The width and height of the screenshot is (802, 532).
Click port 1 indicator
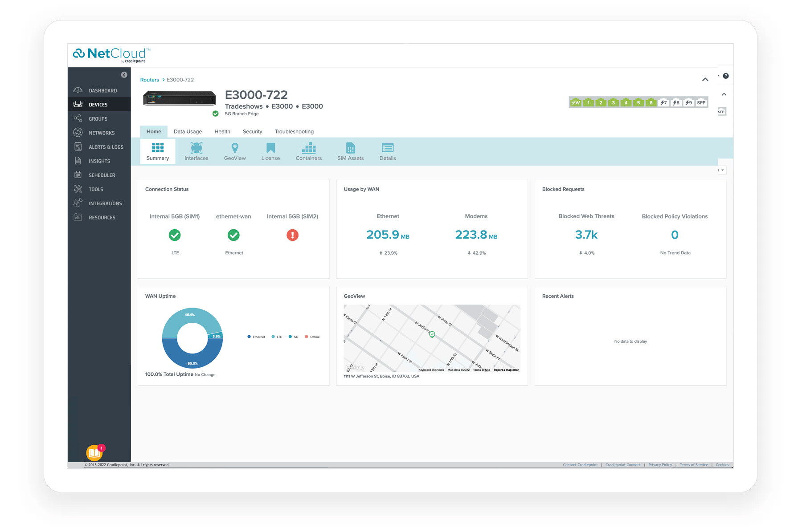coord(588,102)
